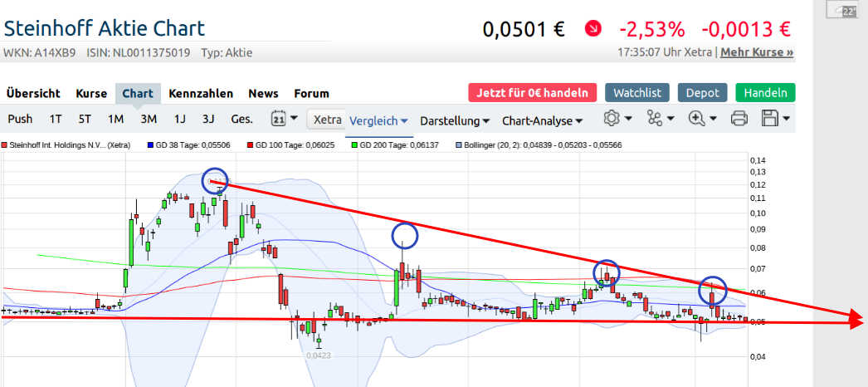
Task: Click the WKN: A14XB9 text
Action: 39,53
